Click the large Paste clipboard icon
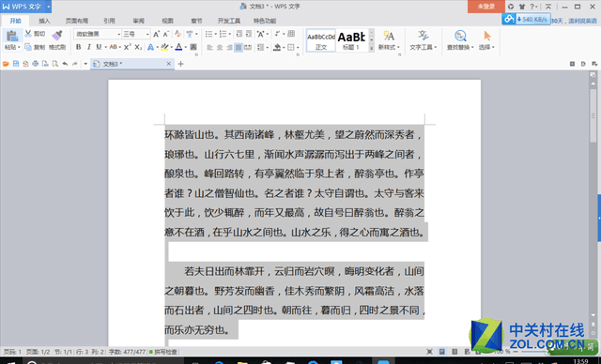601x364 pixels. 12,36
